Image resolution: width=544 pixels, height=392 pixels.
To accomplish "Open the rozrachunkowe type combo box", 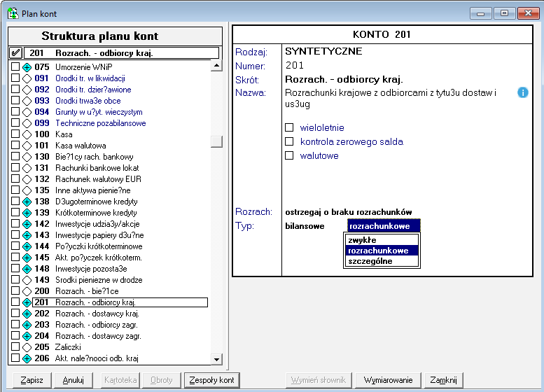I will (x=383, y=226).
